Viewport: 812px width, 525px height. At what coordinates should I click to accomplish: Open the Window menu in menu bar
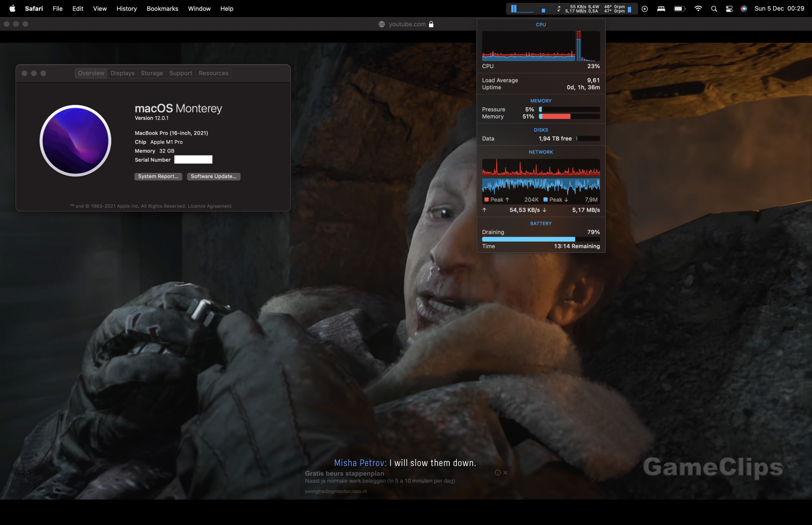click(x=199, y=9)
